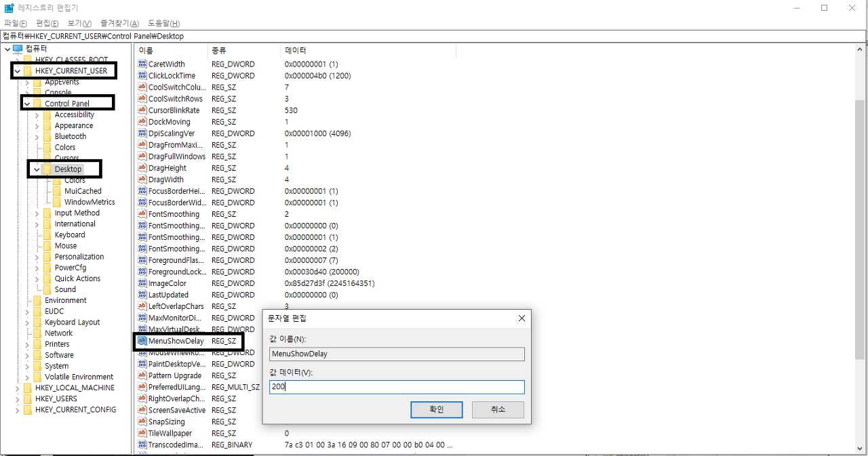Expand the HKEY_LOCAL_MACHINE hive
Viewport: 868px width, 456px height.
(17, 388)
